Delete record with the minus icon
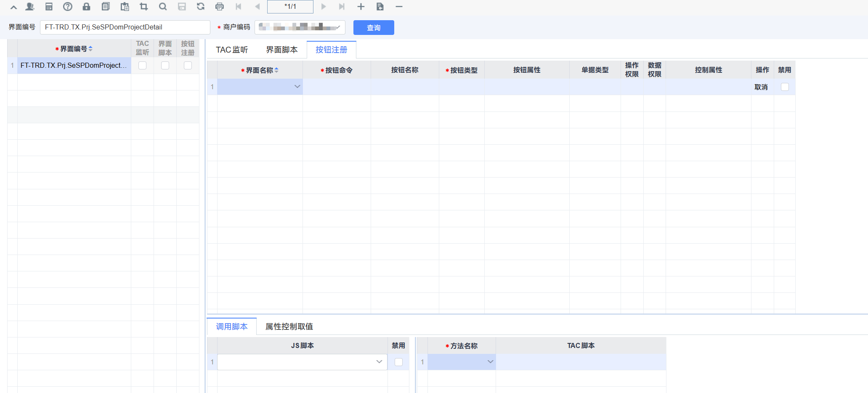 click(x=399, y=7)
